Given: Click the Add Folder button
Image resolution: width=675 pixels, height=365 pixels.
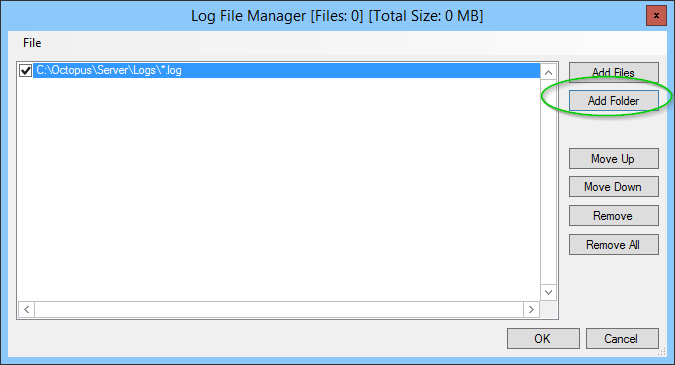Looking at the screenshot, I should pyautogui.click(x=613, y=101).
